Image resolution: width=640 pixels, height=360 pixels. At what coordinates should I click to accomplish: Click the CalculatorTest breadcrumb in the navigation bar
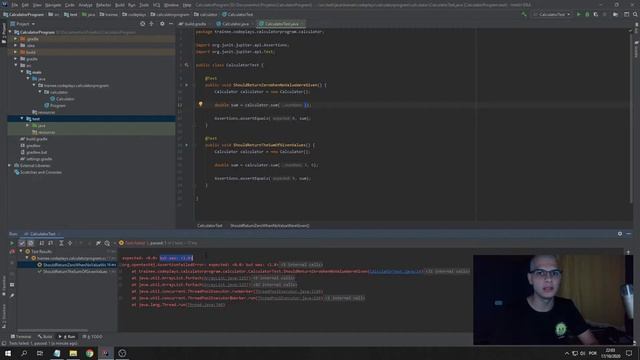pyautogui.click(x=238, y=14)
